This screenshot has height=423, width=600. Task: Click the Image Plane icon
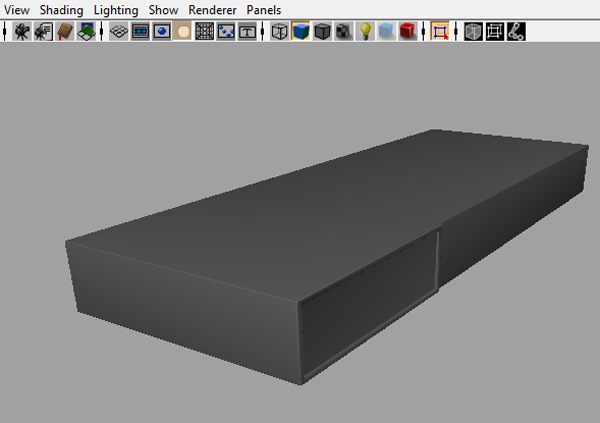tap(86, 31)
